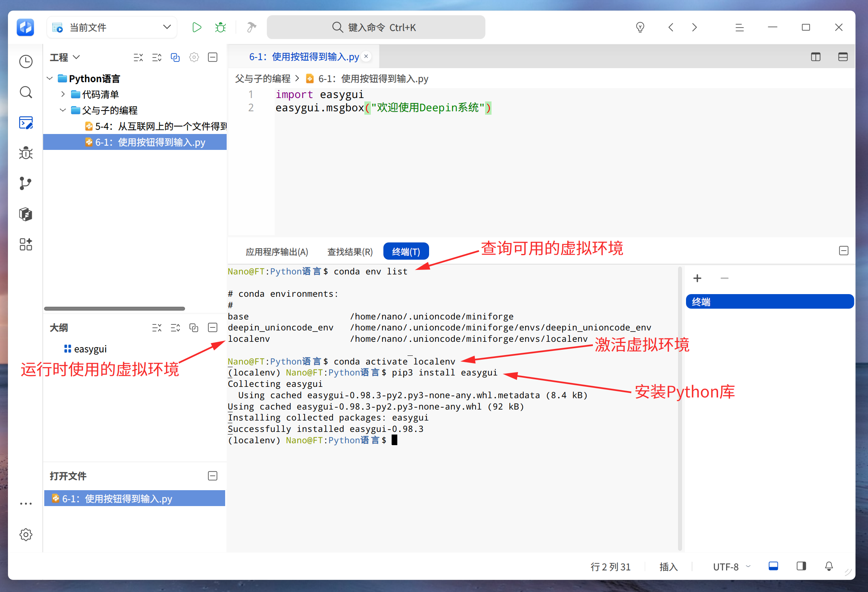Switch to the 查找结果(R) tab
This screenshot has width=868, height=592.
click(x=350, y=252)
